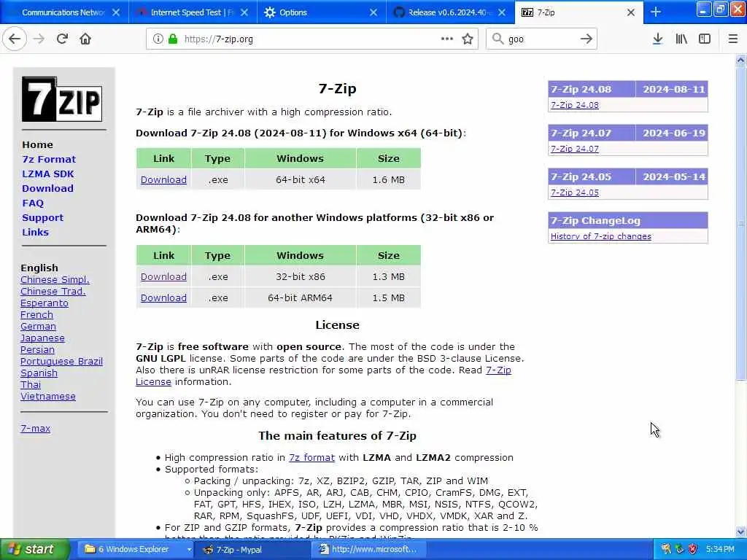Close the Options tab

(x=373, y=12)
